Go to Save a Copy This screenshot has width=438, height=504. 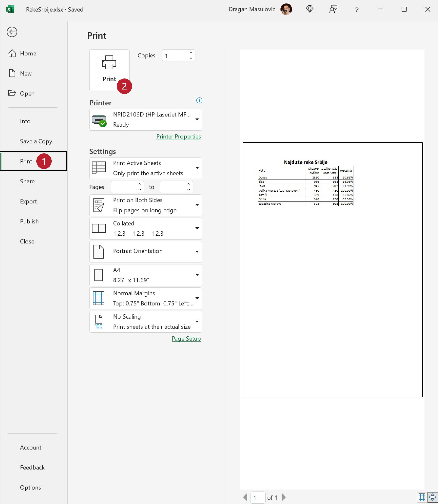[x=36, y=141]
